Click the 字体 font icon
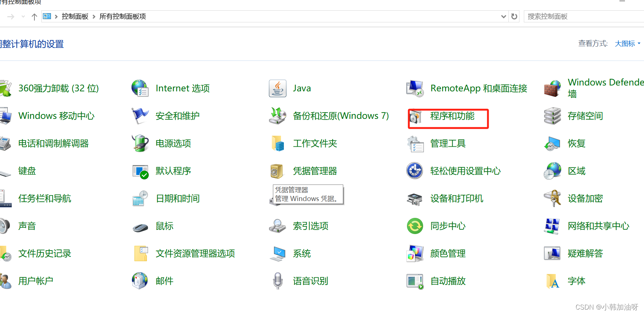 (552, 281)
